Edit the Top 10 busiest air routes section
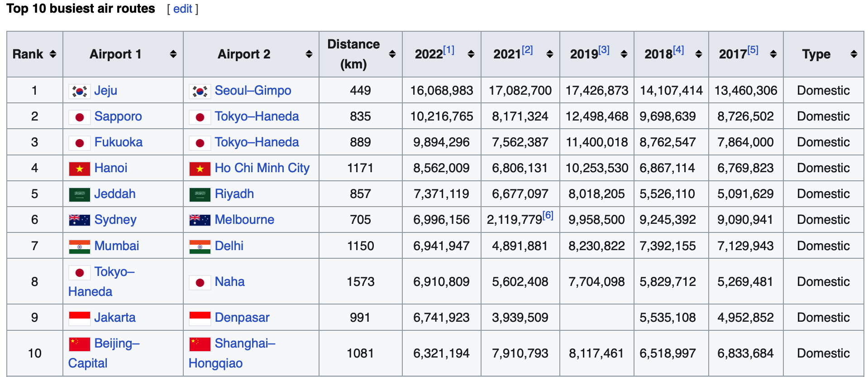The image size is (868, 377). 183,9
